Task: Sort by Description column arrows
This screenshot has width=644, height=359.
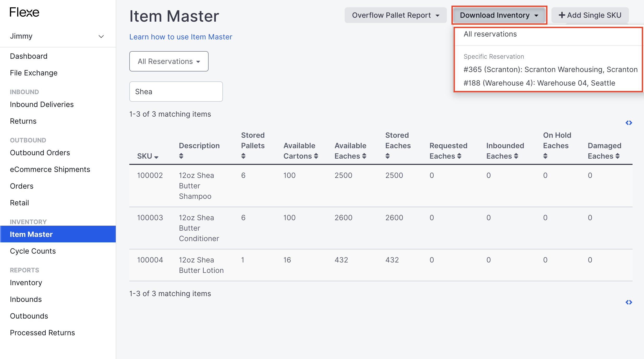Action: coord(181,156)
